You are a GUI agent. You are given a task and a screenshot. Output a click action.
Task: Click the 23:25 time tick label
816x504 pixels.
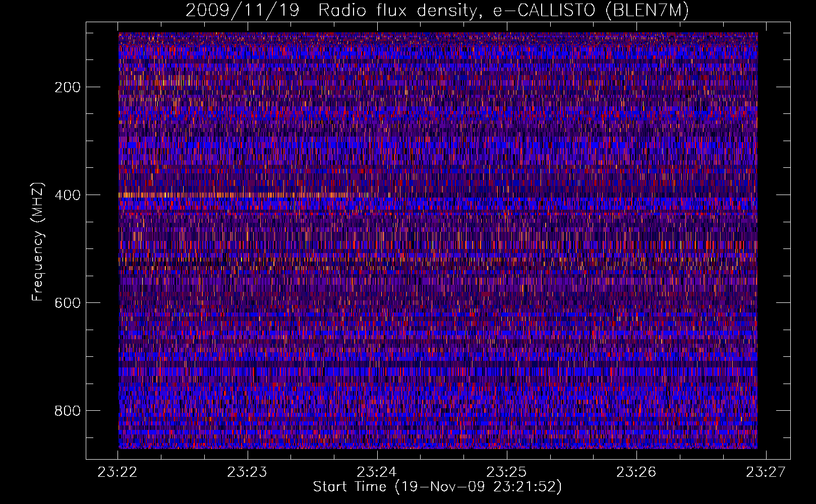(x=507, y=472)
